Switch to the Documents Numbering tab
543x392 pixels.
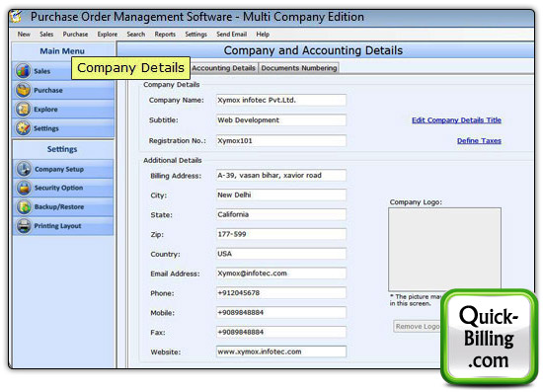pyautogui.click(x=299, y=68)
